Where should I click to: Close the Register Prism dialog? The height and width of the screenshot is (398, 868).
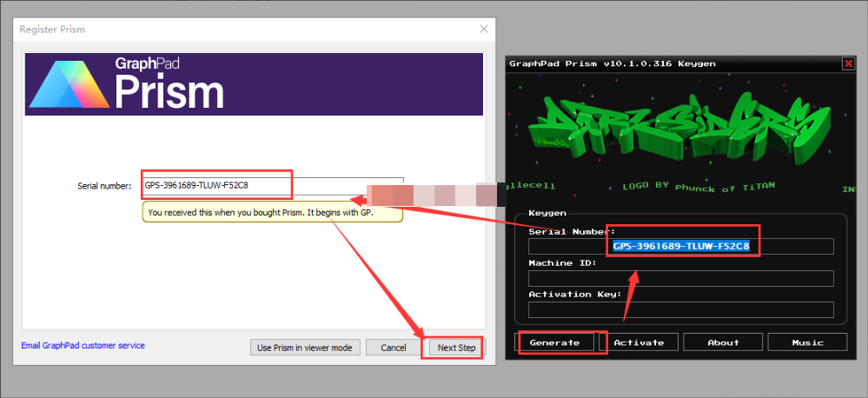click(x=484, y=29)
